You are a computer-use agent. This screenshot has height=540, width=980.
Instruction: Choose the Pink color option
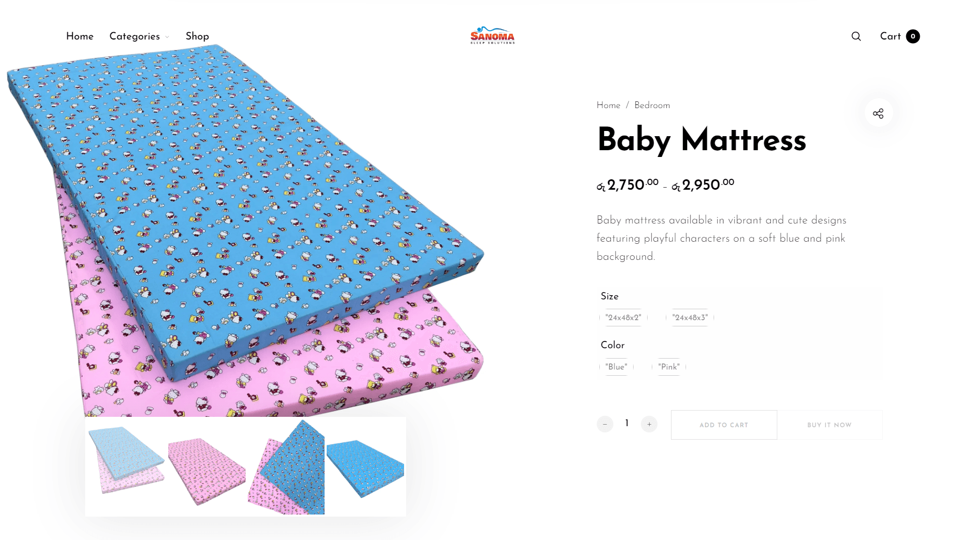point(669,367)
